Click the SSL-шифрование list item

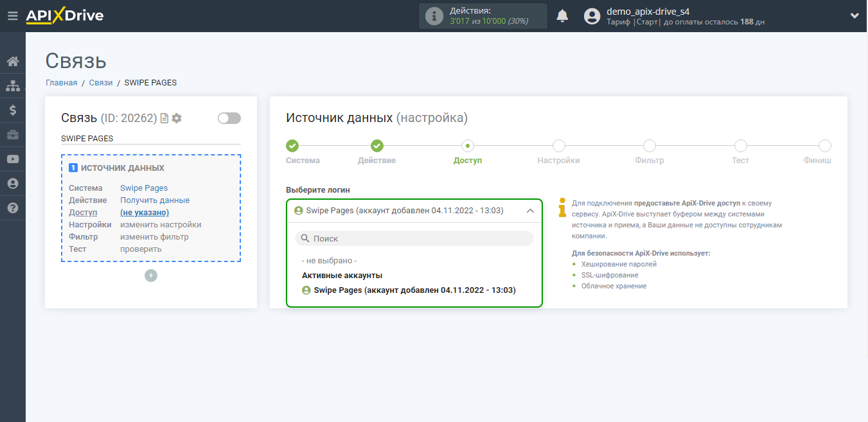coord(610,275)
